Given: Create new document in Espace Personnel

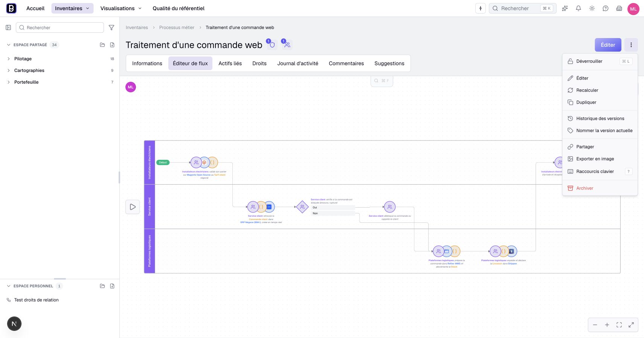Looking at the screenshot, I should [x=112, y=286].
